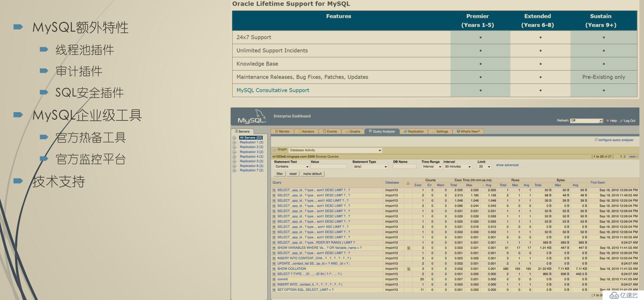Select All Servers (22) in tree

[x=251, y=138]
